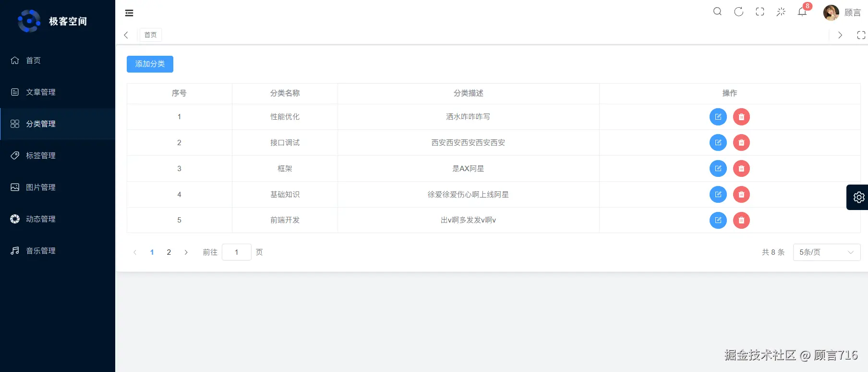This screenshot has width=868, height=372.
Task: Click the 性能优化 name cell
Action: pyautogui.click(x=285, y=117)
